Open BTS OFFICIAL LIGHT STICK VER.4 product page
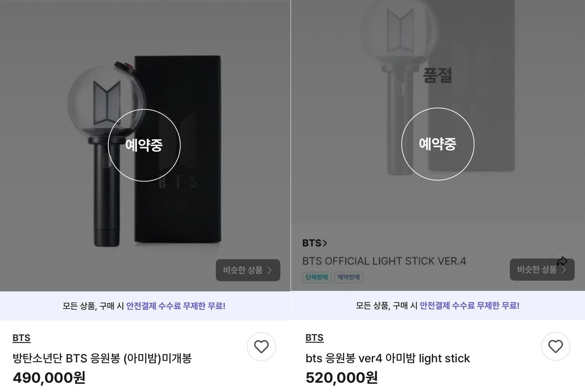 tap(384, 260)
